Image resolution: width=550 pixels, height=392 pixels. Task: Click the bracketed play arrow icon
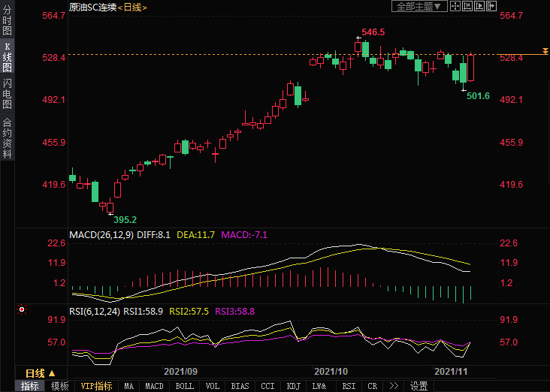(x=479, y=6)
